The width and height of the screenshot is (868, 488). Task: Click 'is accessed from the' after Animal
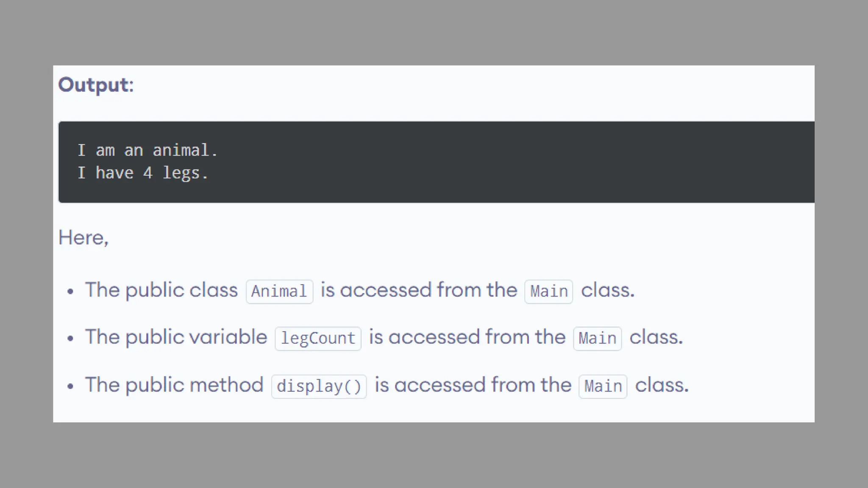[x=419, y=290]
